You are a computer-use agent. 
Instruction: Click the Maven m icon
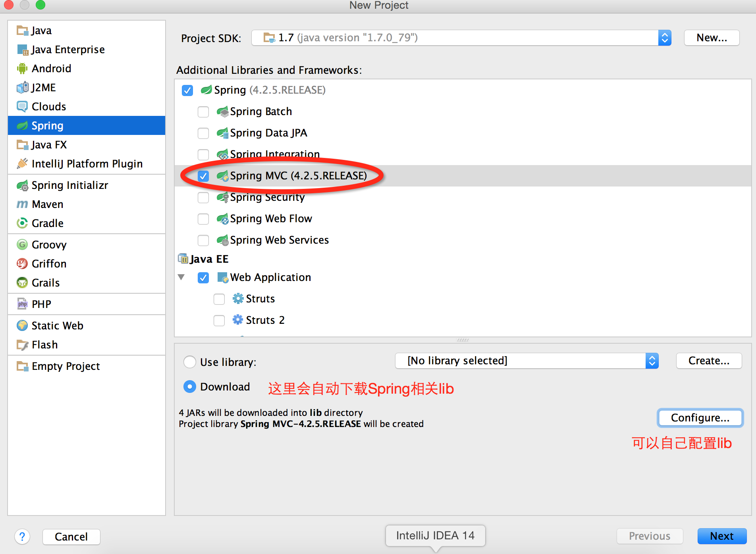(22, 204)
